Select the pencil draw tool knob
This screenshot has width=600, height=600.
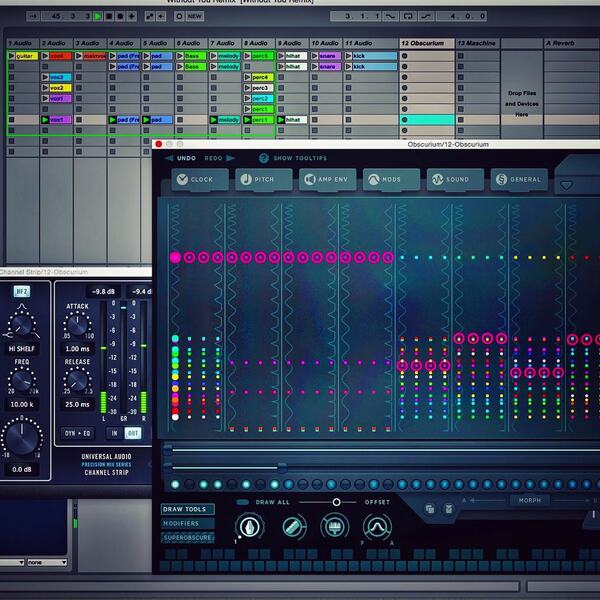coord(249,527)
